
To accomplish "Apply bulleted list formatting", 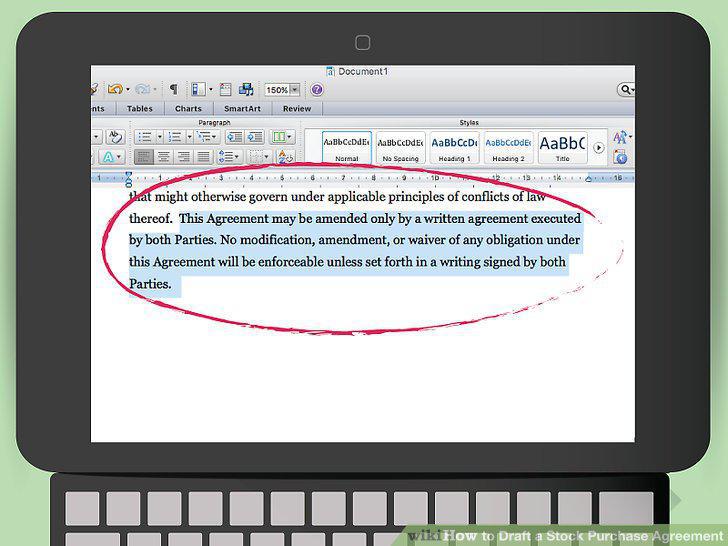I will [x=145, y=137].
